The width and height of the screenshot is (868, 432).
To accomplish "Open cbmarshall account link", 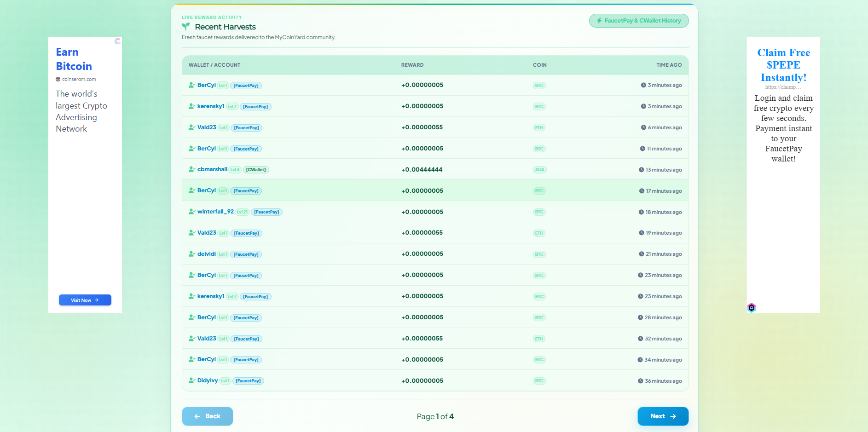I will point(212,169).
